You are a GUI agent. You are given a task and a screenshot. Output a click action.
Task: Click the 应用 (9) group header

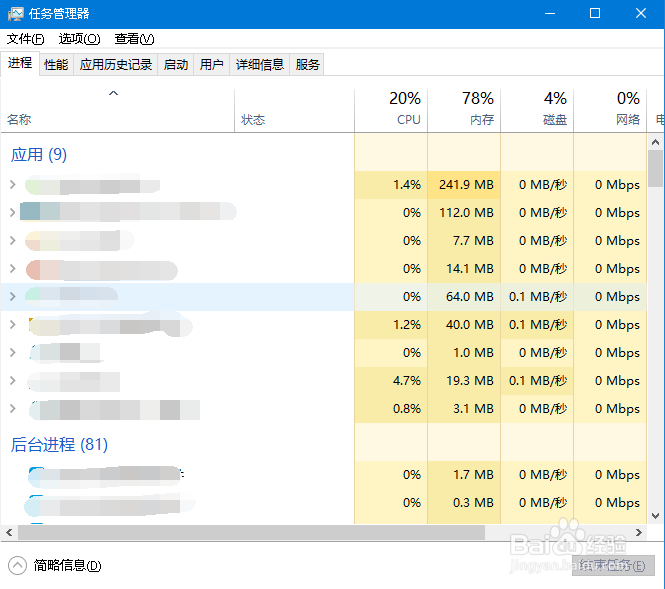click(x=39, y=155)
